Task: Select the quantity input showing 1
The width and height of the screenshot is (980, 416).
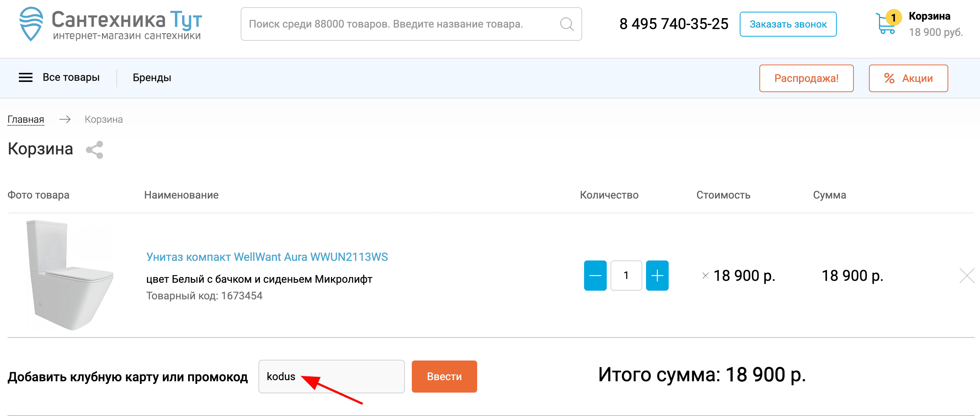Action: click(x=626, y=276)
